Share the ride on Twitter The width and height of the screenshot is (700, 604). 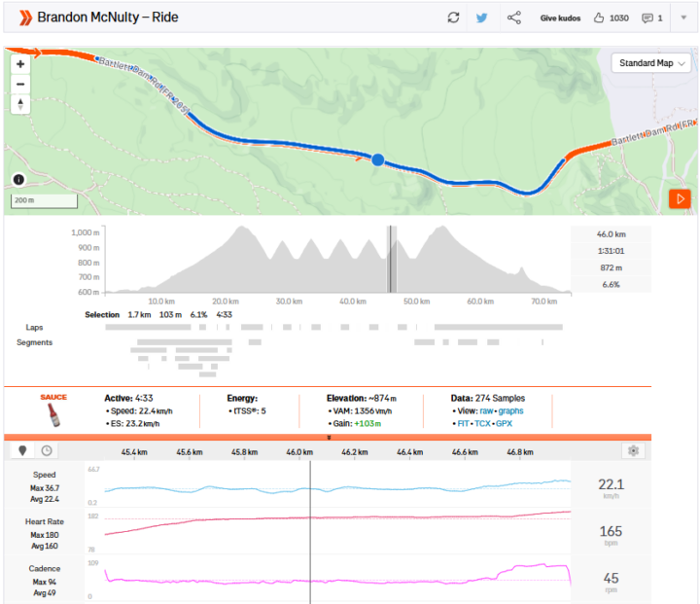[x=481, y=18]
